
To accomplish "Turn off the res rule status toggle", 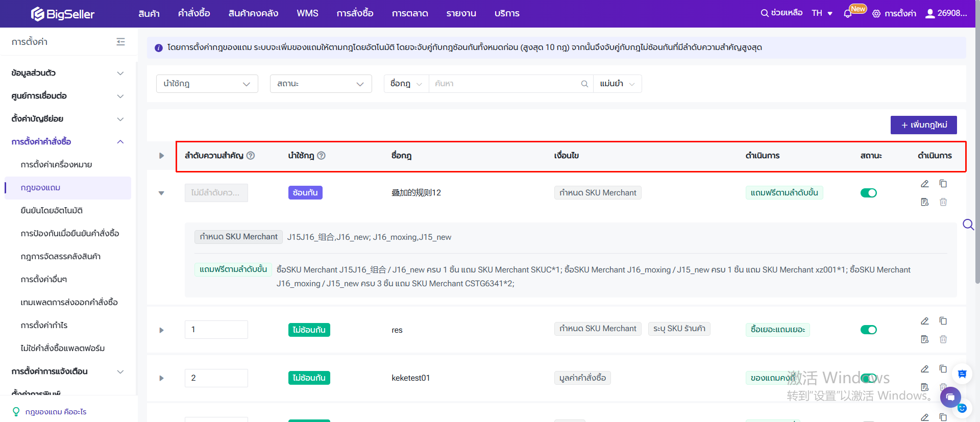I will coord(868,330).
